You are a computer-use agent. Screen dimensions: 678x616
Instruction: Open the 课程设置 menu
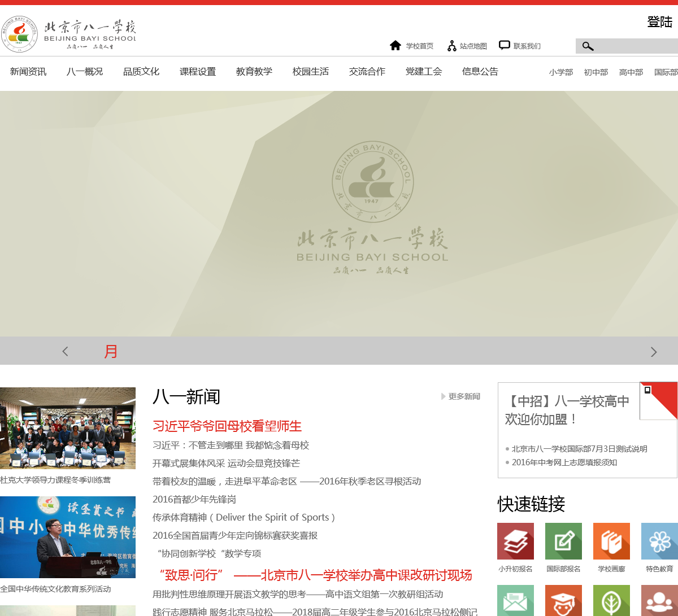[x=198, y=72]
